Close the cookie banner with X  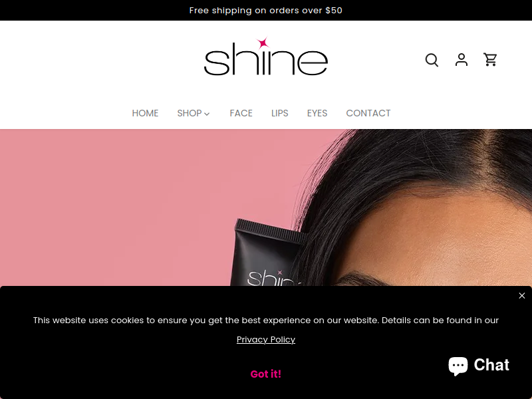pyautogui.click(x=522, y=295)
